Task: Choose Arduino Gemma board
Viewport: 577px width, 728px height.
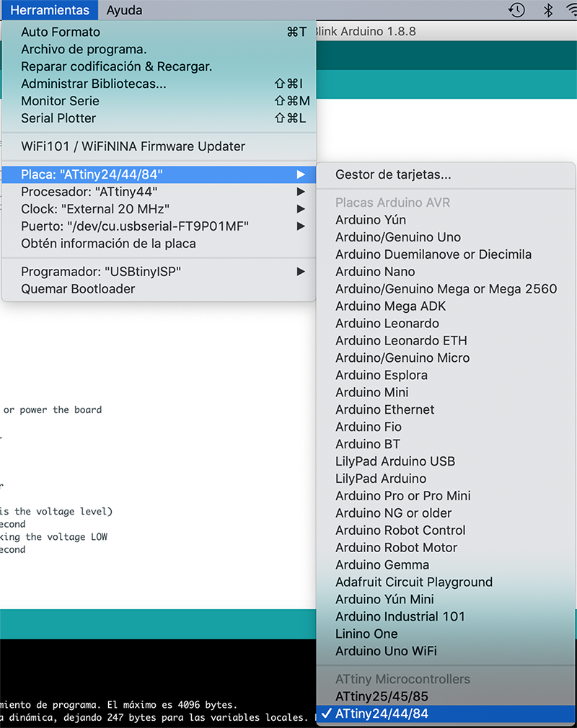Action: 446,564
